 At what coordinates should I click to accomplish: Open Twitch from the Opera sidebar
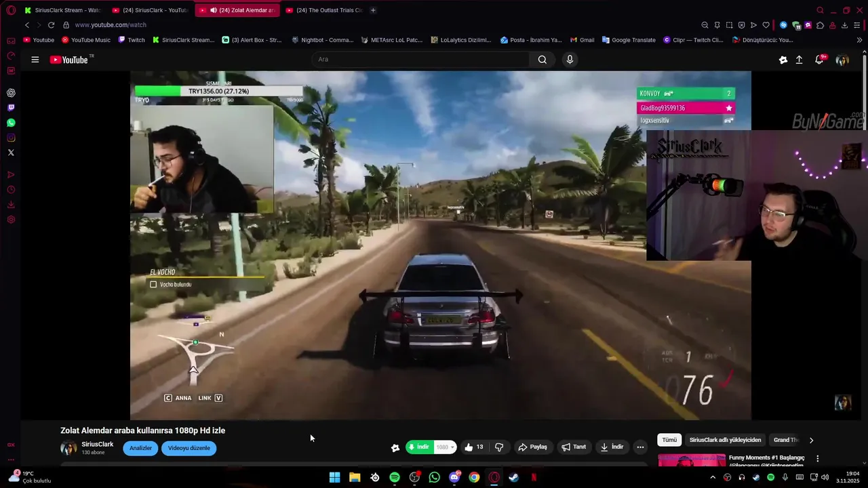11,108
